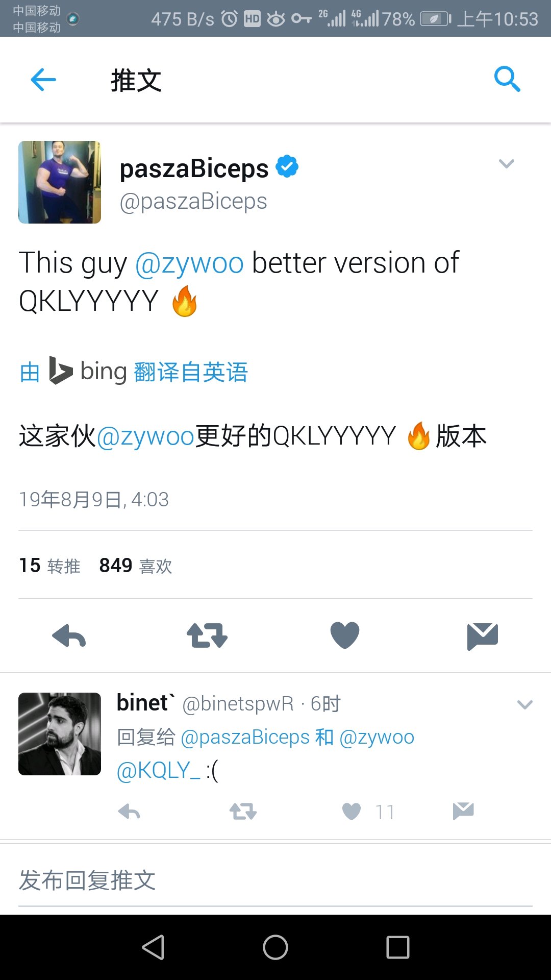Tap the back arrow in the header
This screenshot has height=980, width=551.
[x=43, y=80]
